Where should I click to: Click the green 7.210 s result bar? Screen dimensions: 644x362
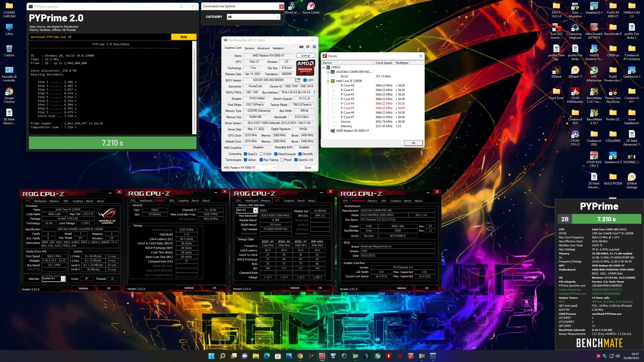112,143
